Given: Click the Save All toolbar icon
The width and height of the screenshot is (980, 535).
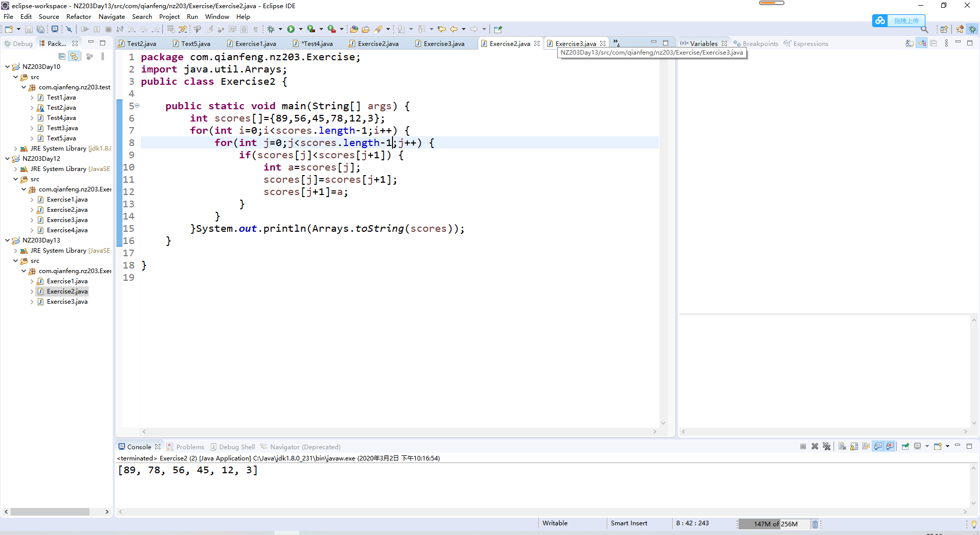Looking at the screenshot, I should [40, 29].
